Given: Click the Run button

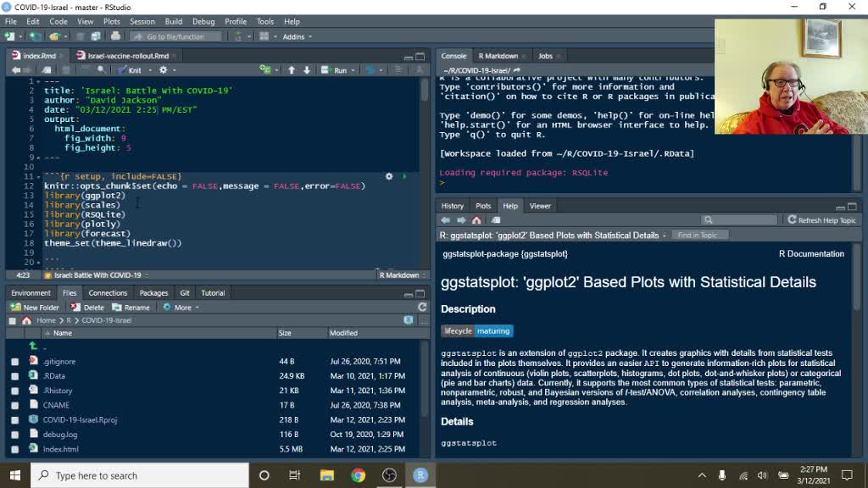Looking at the screenshot, I should [335, 70].
